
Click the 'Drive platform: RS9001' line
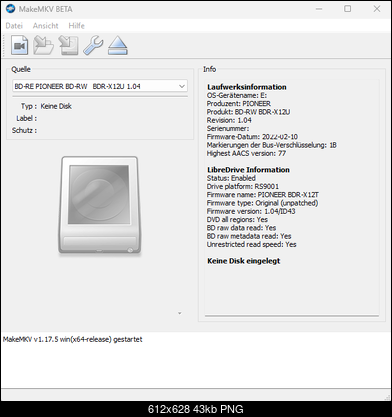[243, 186]
